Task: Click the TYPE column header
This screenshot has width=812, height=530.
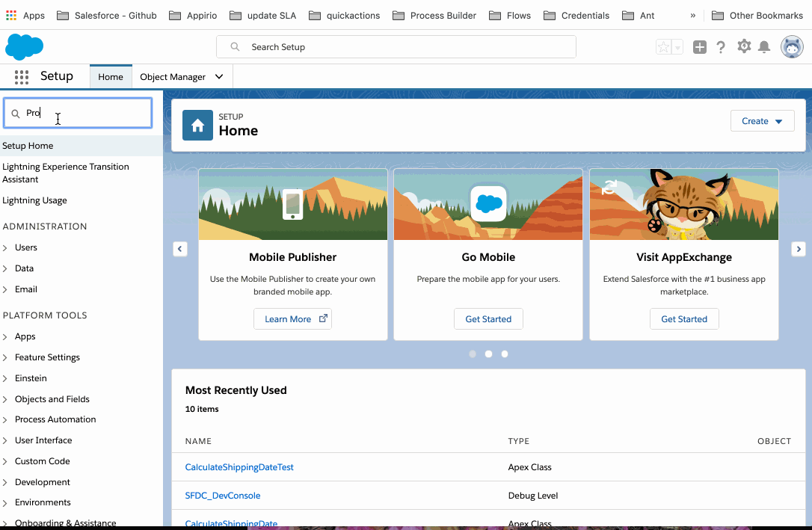Action: click(x=518, y=442)
